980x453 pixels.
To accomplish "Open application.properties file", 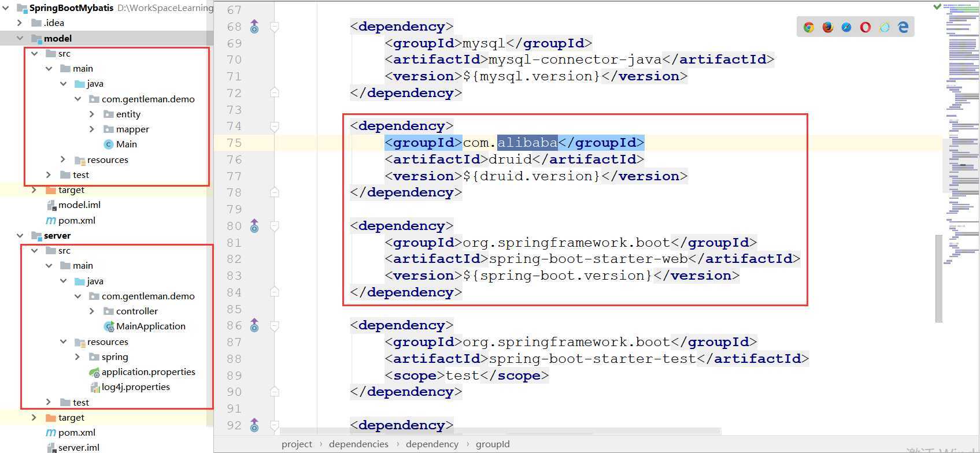I will (x=142, y=372).
